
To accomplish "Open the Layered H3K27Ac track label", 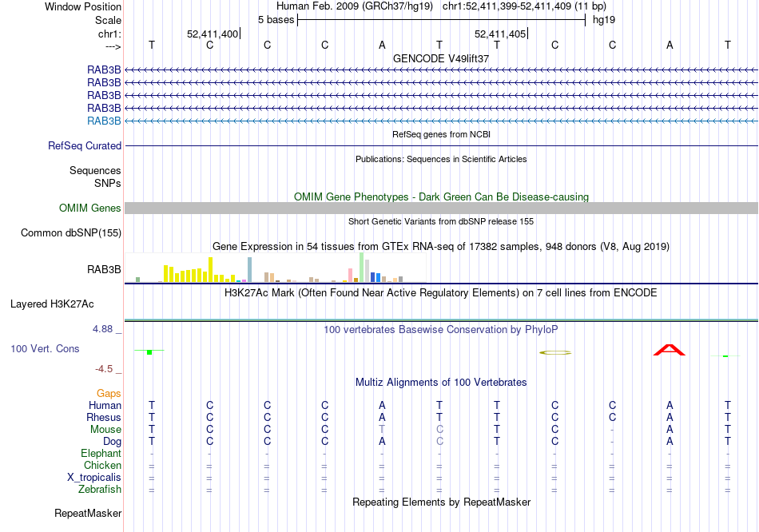I will coord(52,304).
